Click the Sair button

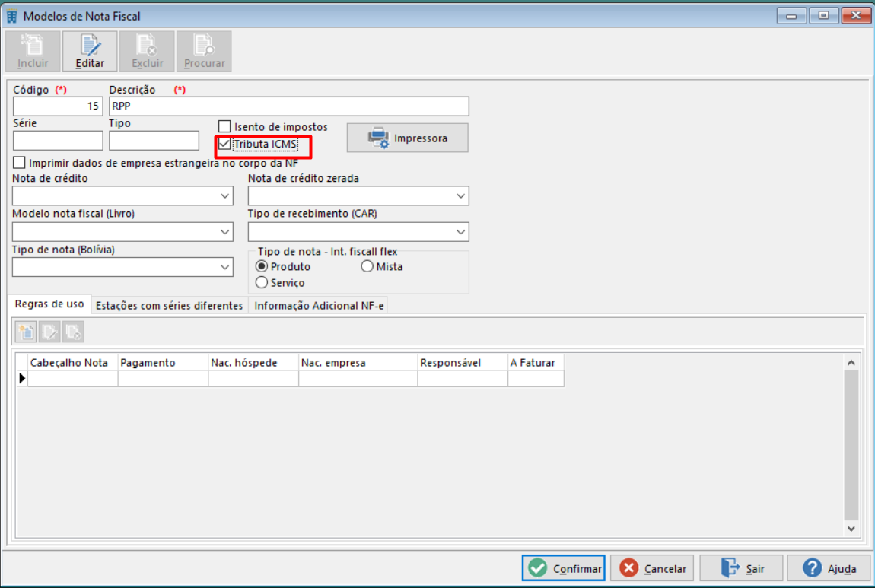click(741, 568)
